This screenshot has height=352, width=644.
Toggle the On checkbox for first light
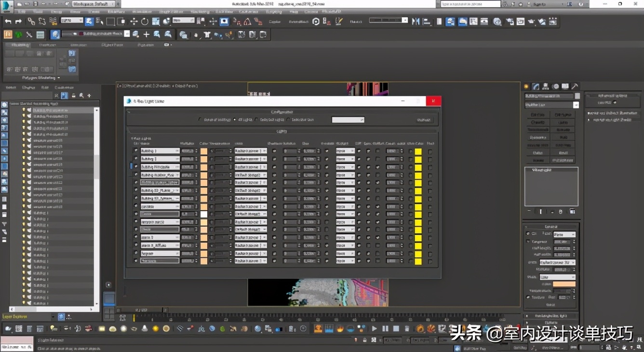tap(135, 151)
